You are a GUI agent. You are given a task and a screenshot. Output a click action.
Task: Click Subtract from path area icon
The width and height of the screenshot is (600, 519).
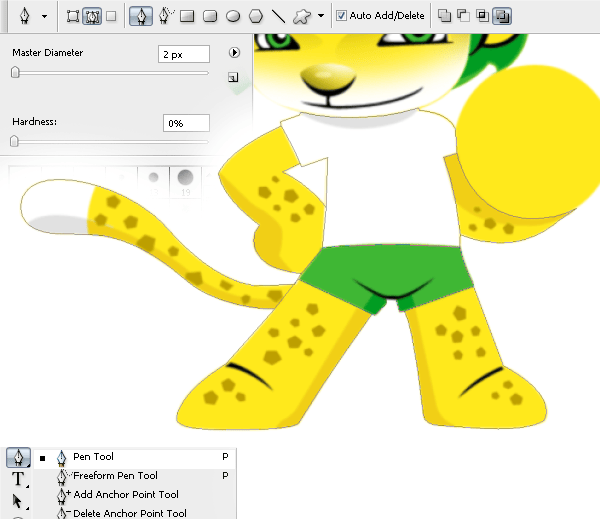[463, 16]
